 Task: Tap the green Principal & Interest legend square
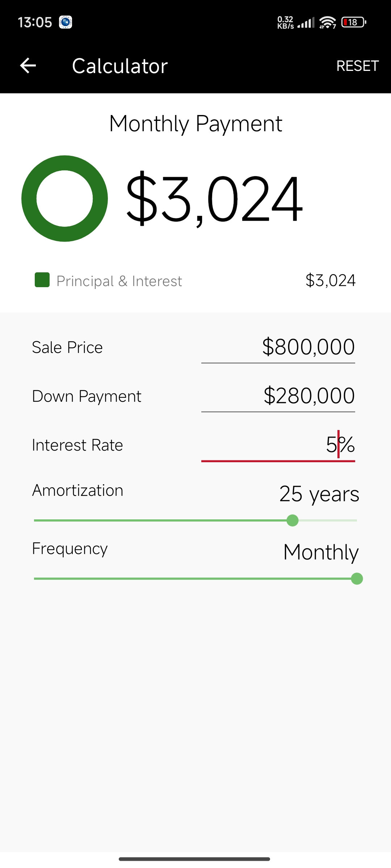tap(42, 280)
